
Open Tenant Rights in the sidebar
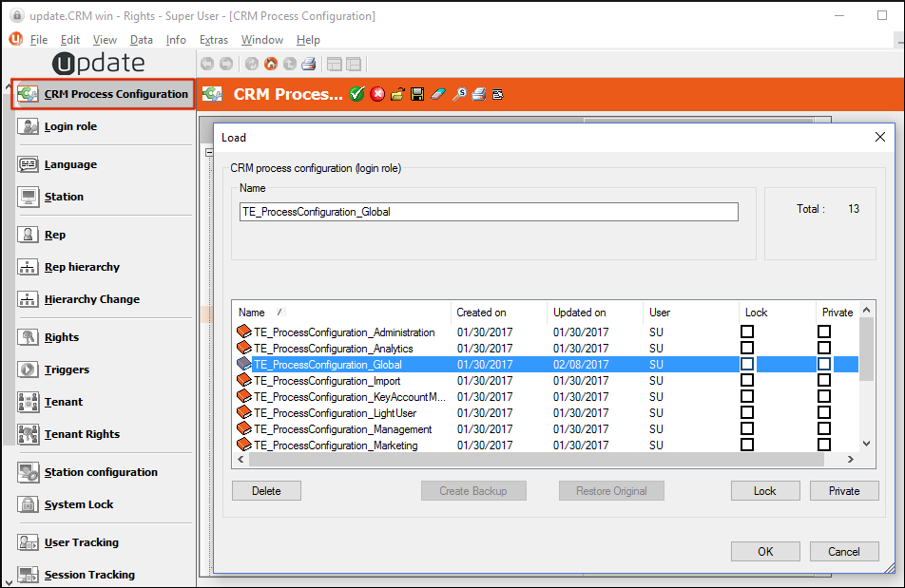point(82,434)
